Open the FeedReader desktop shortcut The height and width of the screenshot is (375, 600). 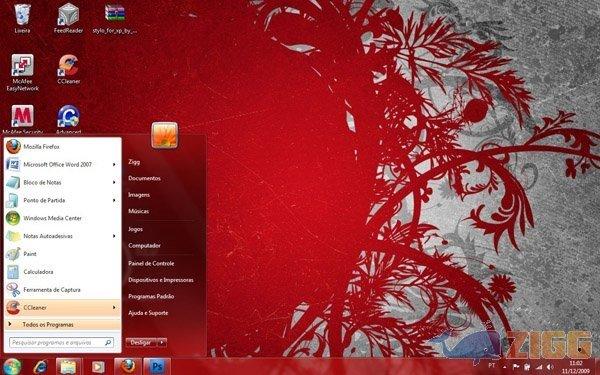click(68, 18)
